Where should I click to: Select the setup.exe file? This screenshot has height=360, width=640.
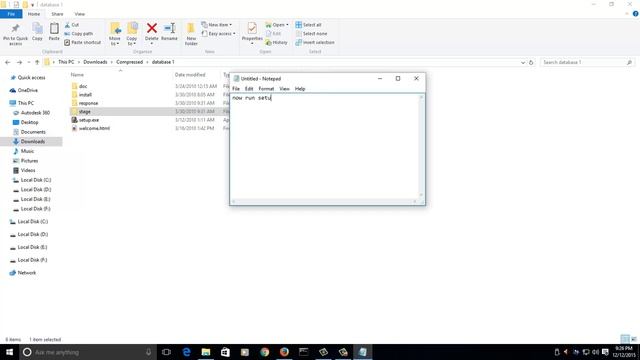coord(89,120)
